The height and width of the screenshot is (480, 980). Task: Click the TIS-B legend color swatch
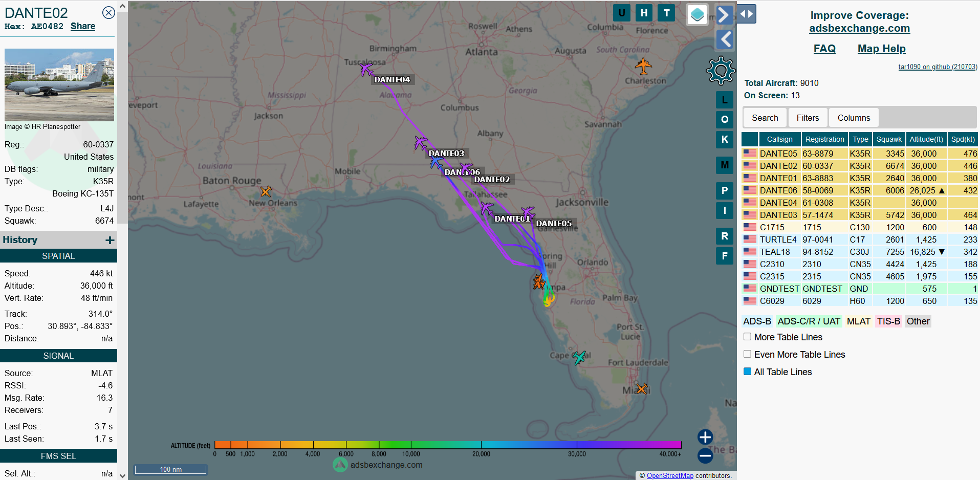pyautogui.click(x=888, y=321)
